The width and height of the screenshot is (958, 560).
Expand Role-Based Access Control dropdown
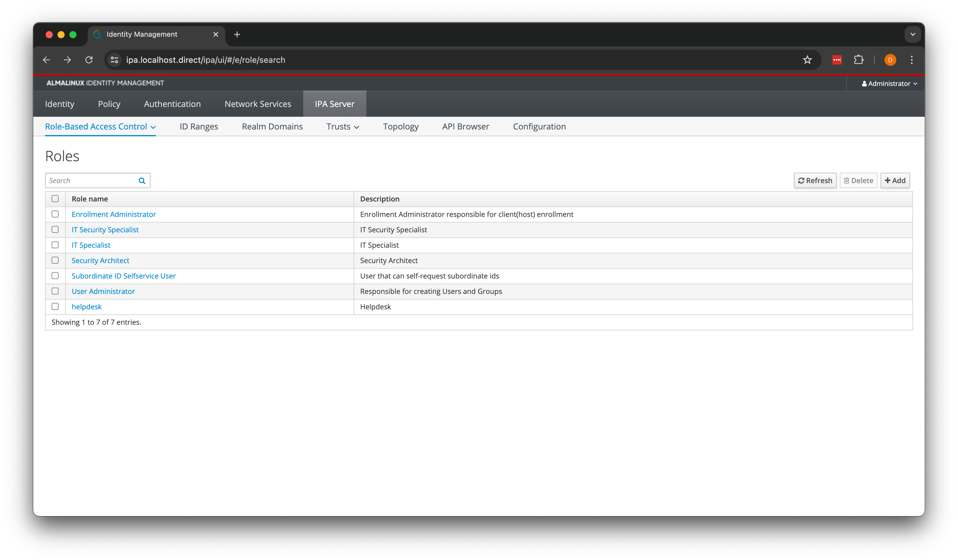pyautogui.click(x=100, y=127)
